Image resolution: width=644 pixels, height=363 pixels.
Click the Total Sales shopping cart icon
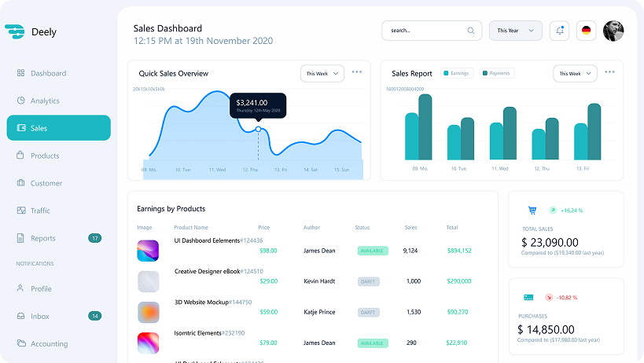click(532, 211)
